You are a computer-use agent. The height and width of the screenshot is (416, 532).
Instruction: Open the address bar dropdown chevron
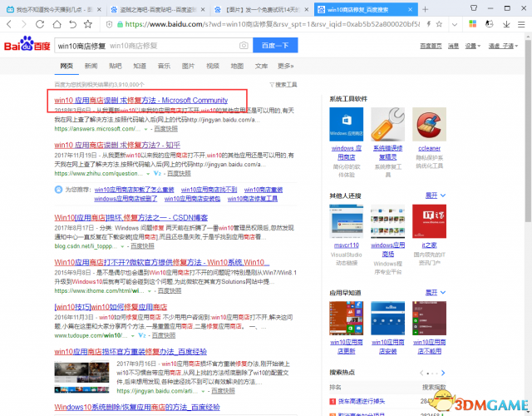[x=455, y=24]
